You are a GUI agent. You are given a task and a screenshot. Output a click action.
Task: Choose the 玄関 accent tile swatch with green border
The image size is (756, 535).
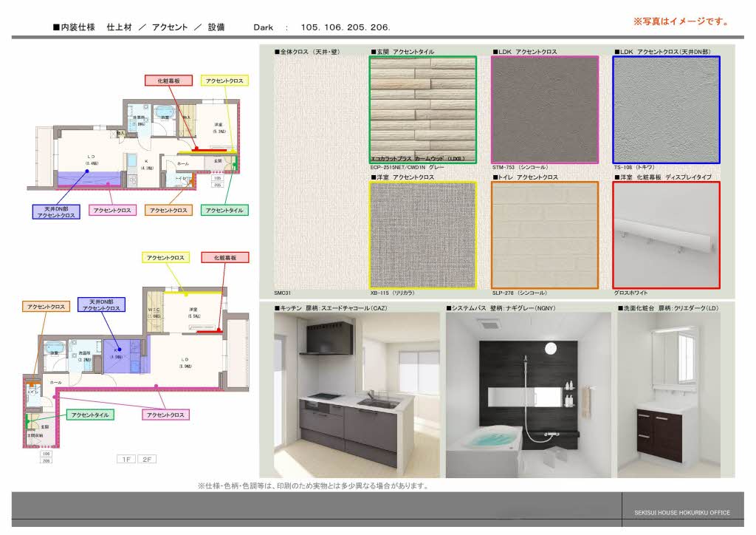(423, 109)
